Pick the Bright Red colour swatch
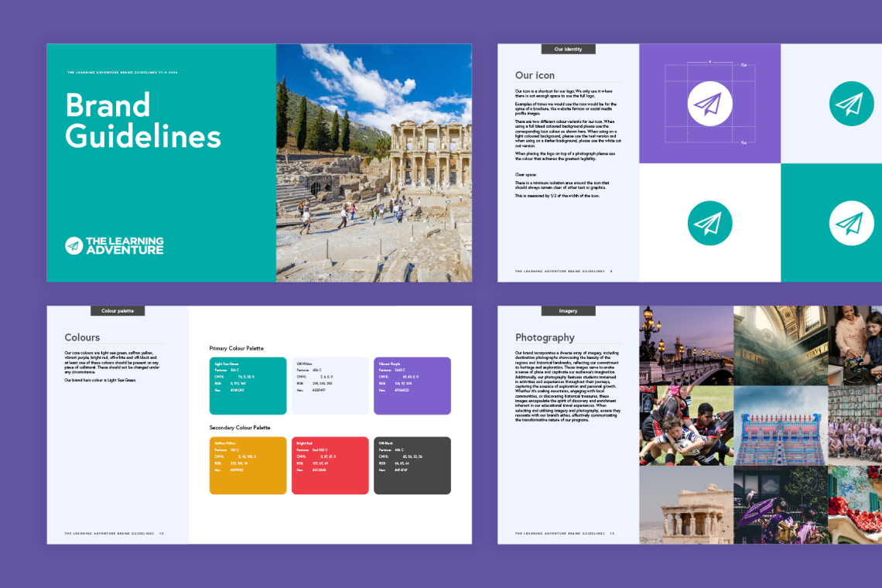 [x=330, y=465]
